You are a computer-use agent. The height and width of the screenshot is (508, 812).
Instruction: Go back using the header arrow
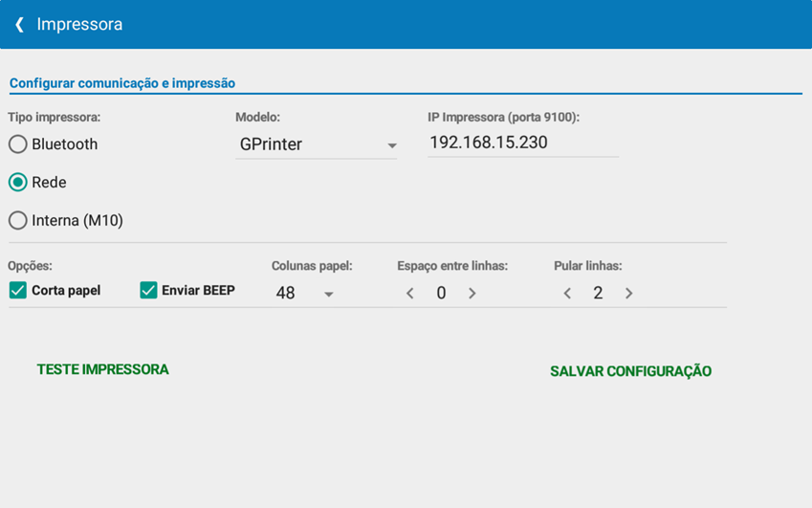coord(19,25)
